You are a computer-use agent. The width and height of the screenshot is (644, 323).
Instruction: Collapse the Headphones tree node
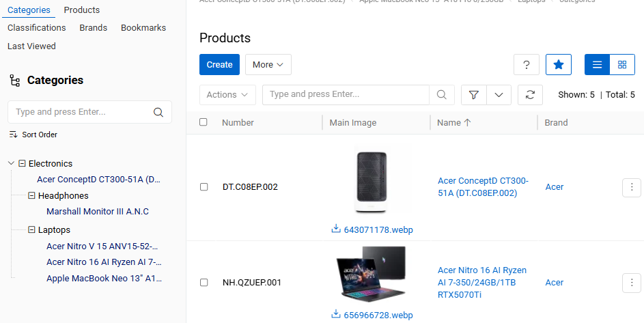pos(31,195)
